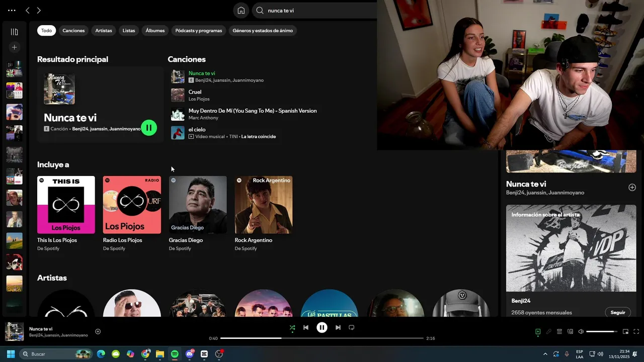Screen dimensions: 644x362
Task: Open now playing album art in bottom bar
Action: 14,332
